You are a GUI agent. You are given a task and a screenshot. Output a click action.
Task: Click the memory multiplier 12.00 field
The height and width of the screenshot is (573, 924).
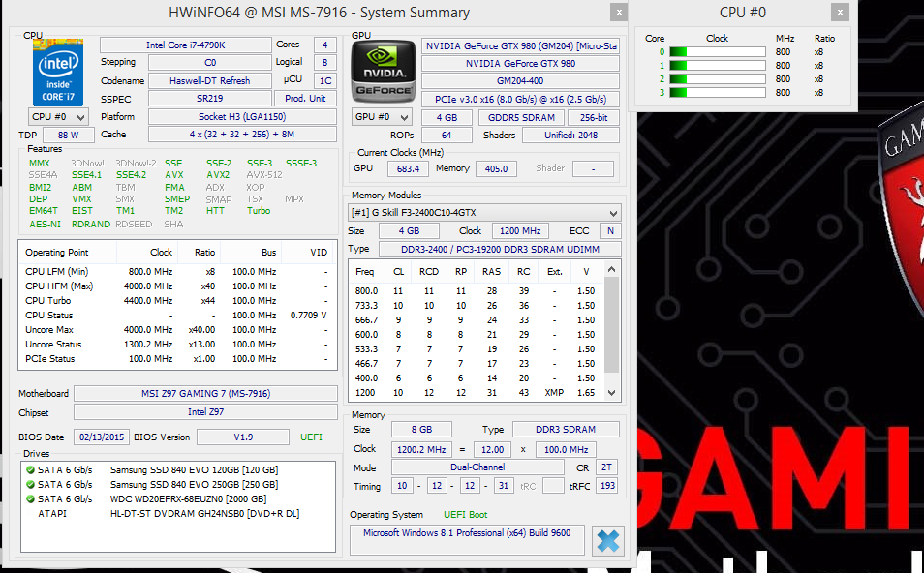[x=493, y=449]
